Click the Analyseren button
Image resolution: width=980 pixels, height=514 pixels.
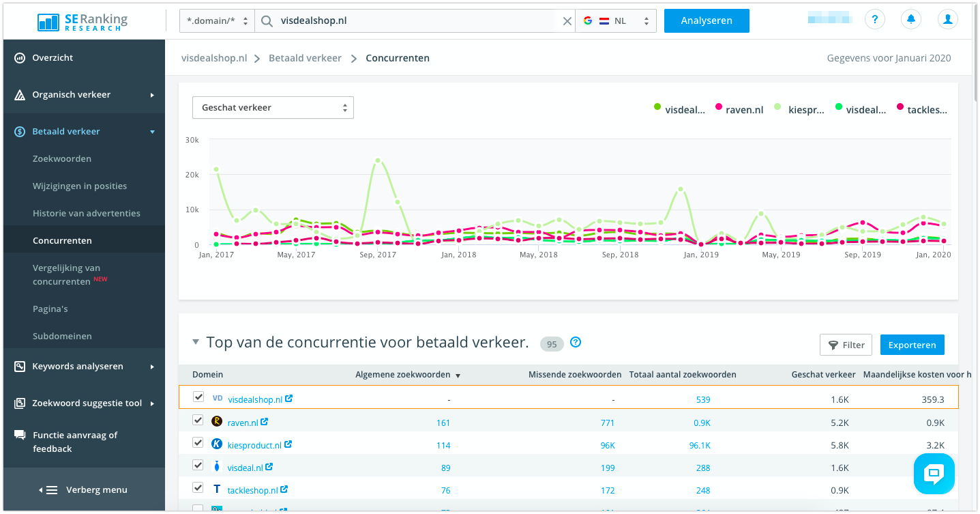click(707, 20)
